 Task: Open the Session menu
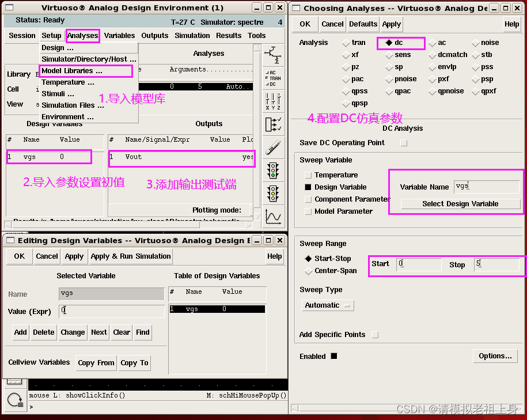pyautogui.click(x=22, y=36)
